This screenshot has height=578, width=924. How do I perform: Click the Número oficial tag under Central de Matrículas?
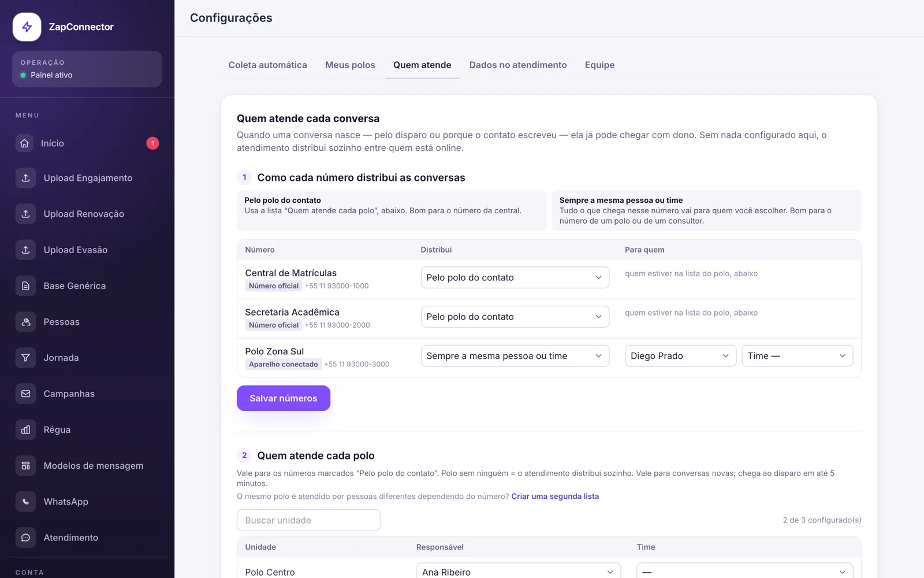274,286
